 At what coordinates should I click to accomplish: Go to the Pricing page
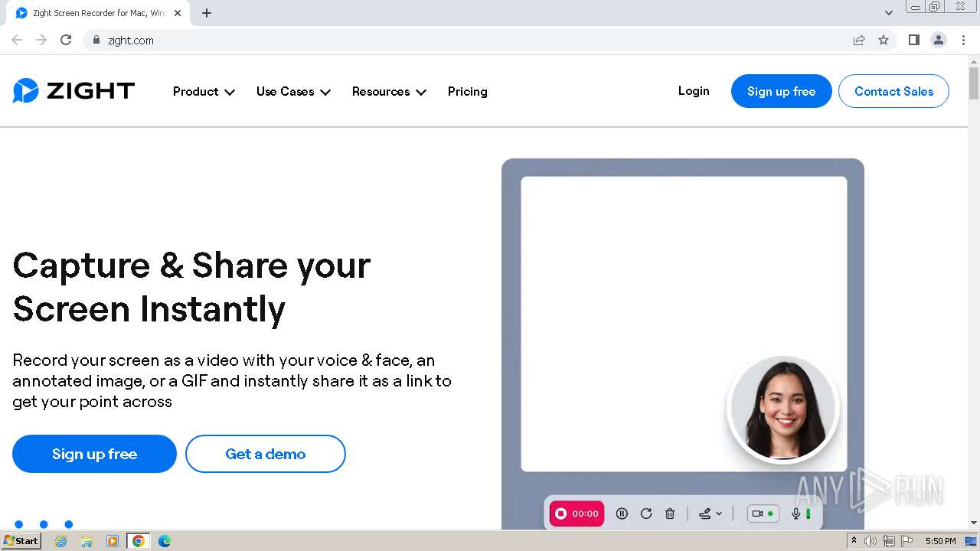[467, 91]
